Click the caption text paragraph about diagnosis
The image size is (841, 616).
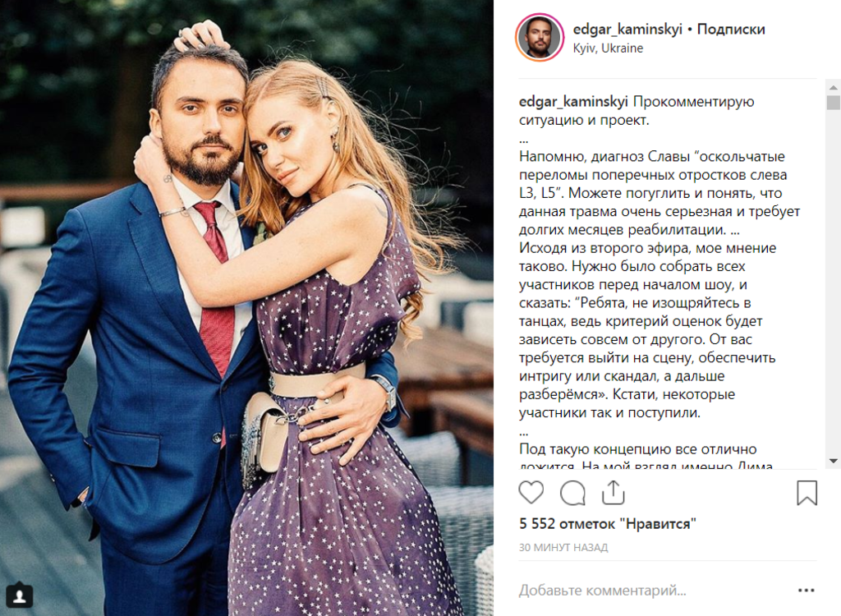[659, 193]
